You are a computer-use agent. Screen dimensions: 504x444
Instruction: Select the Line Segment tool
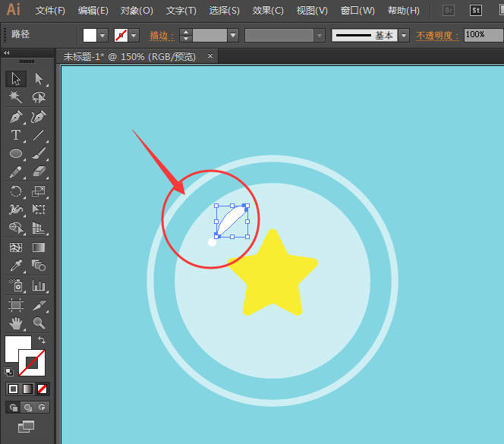coord(39,135)
